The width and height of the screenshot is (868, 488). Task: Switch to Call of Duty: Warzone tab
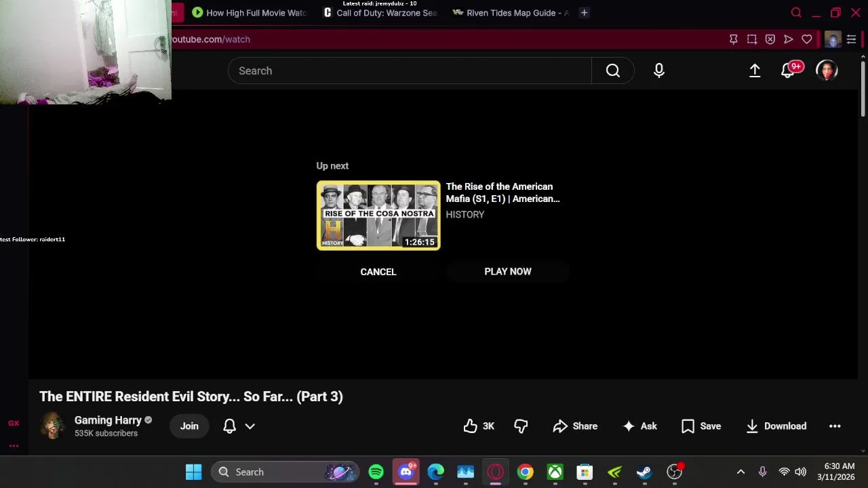click(x=380, y=12)
